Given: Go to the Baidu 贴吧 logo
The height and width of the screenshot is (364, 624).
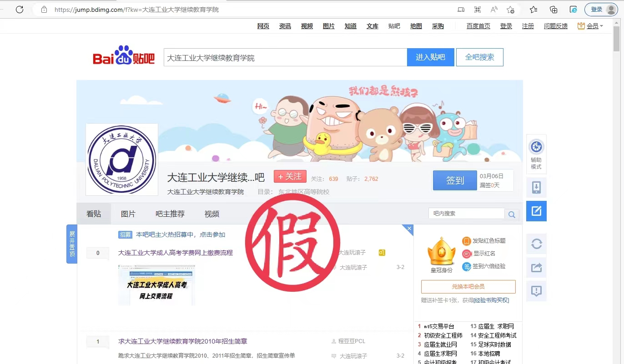Looking at the screenshot, I should point(124,56).
